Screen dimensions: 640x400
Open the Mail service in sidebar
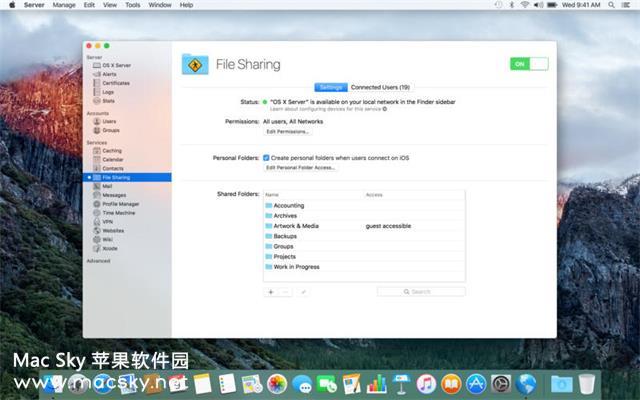point(102,186)
